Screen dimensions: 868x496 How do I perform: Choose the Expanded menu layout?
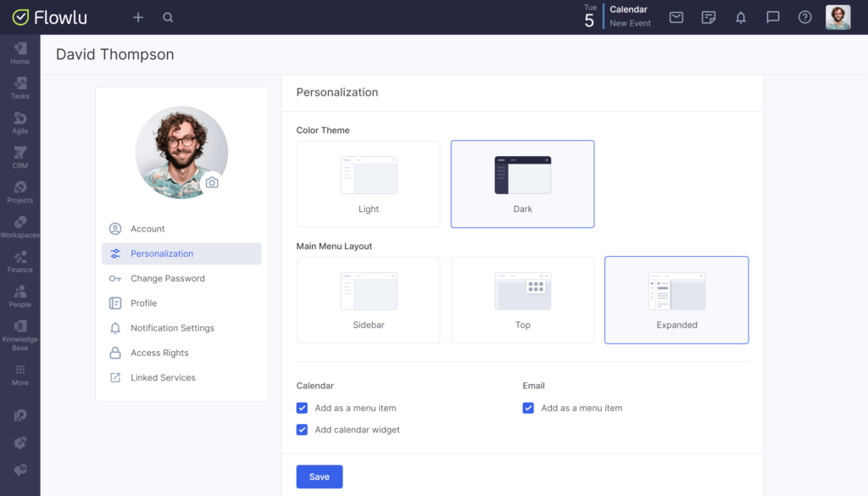point(676,300)
